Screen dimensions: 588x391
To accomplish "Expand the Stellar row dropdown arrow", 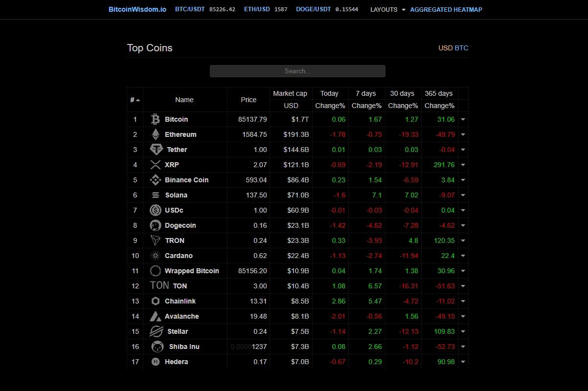I will coord(463,331).
